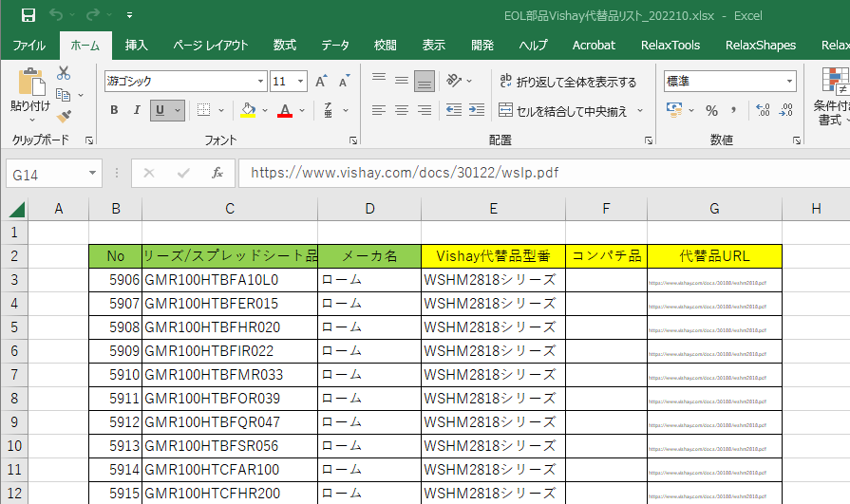Viewport: 850px width, 504px height.
Task: Switch to the データ tab
Action: click(x=335, y=46)
